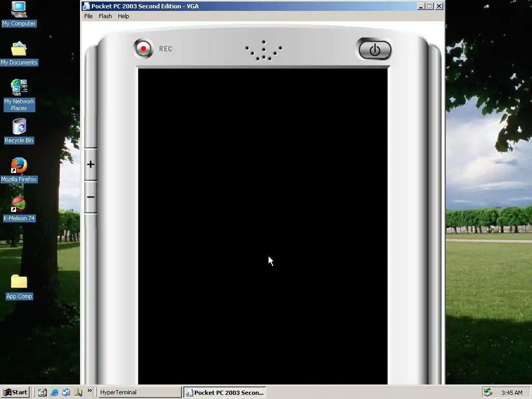Open the Start menu
532x399 pixels.
pos(15,392)
